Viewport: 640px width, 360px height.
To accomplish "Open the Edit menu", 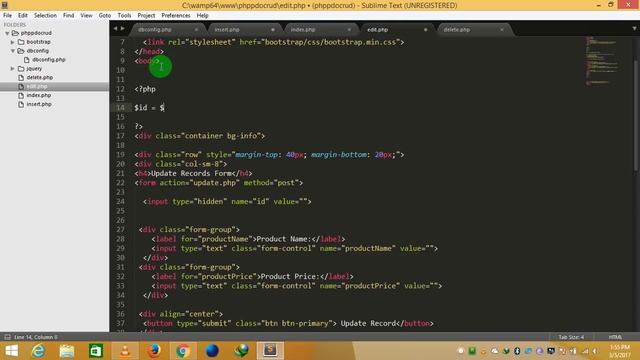I will (22, 16).
